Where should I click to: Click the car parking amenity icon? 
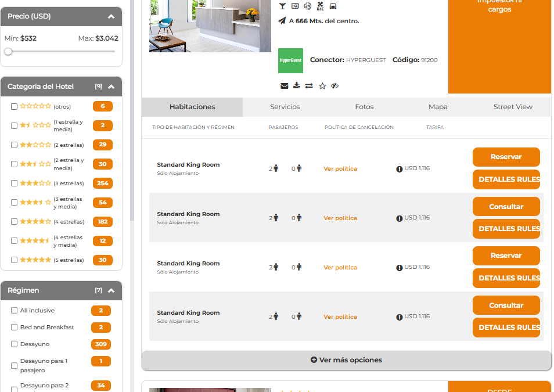pos(333,6)
